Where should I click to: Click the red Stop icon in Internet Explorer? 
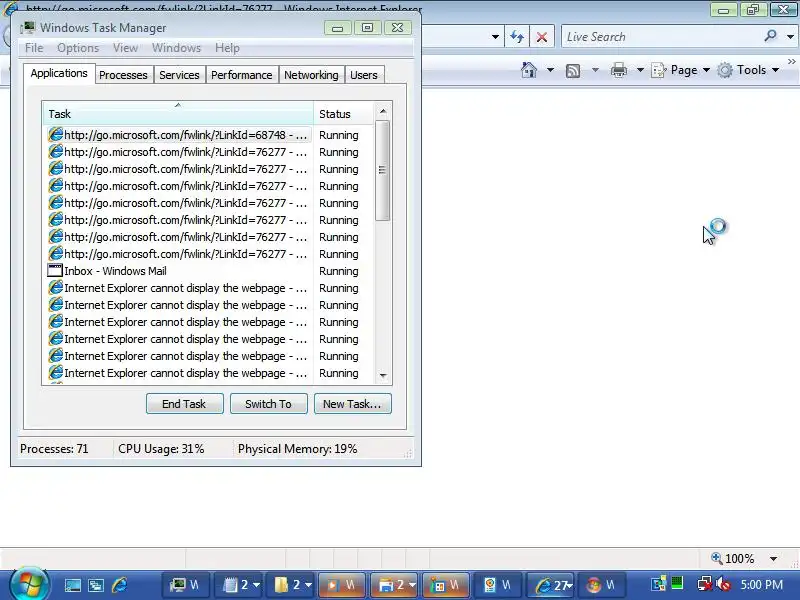[x=542, y=37]
